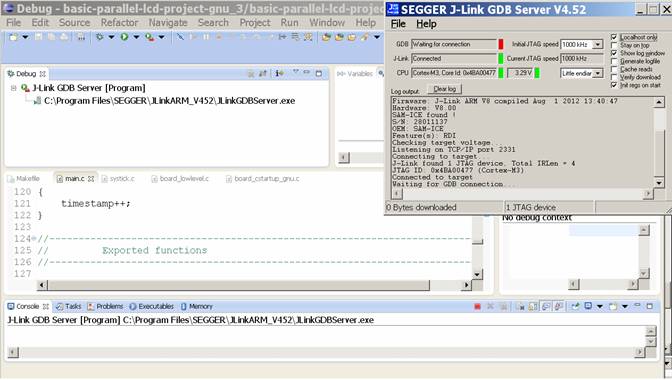Enable the Verify download checkbox
The width and height of the screenshot is (672, 380).
point(614,77)
